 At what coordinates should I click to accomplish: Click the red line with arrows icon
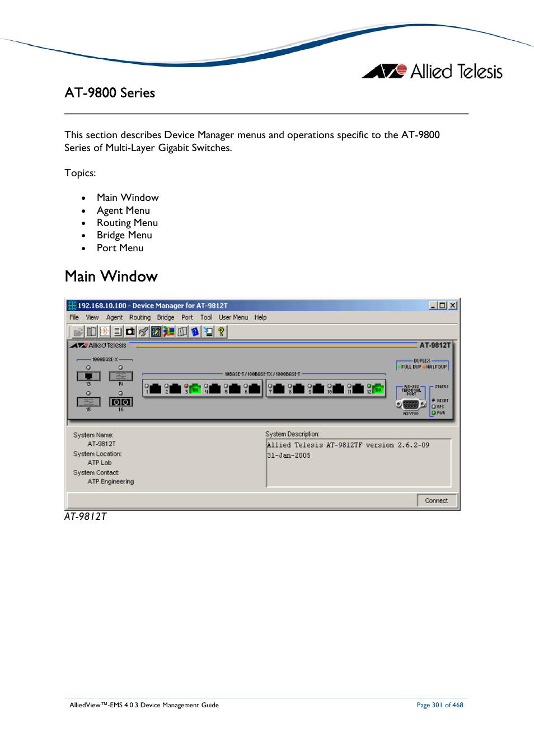[x=105, y=332]
